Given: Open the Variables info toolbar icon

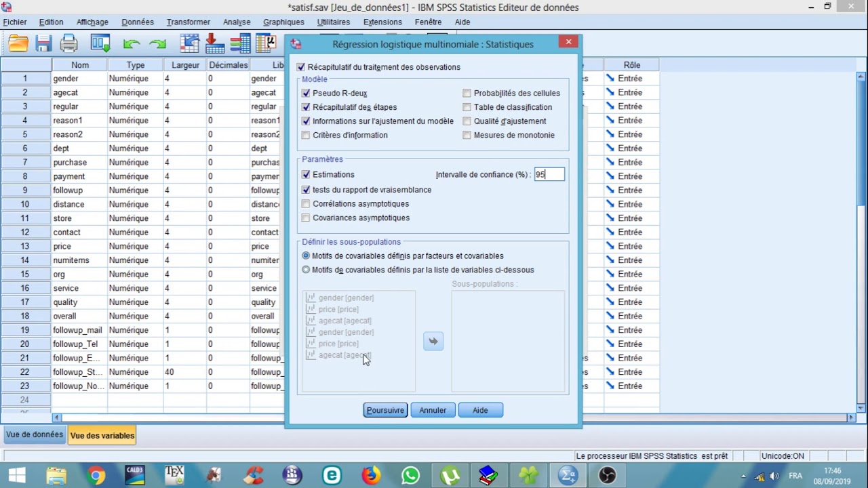Looking at the screenshot, I should (x=240, y=44).
